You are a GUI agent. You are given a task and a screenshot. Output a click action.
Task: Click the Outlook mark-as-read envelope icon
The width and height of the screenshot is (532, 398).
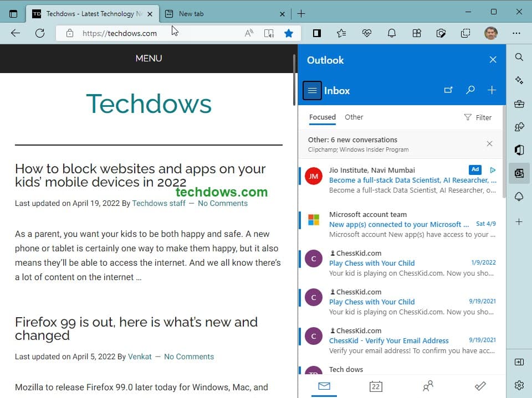point(448,90)
